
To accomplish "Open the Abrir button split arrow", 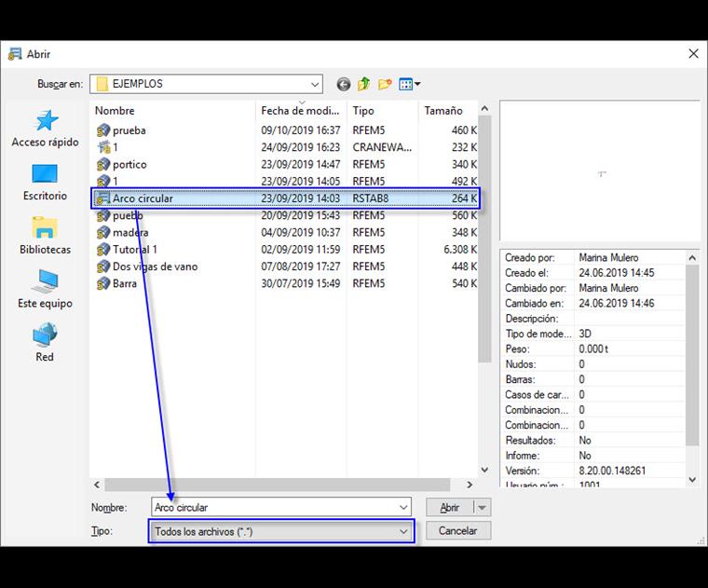I will point(483,508).
